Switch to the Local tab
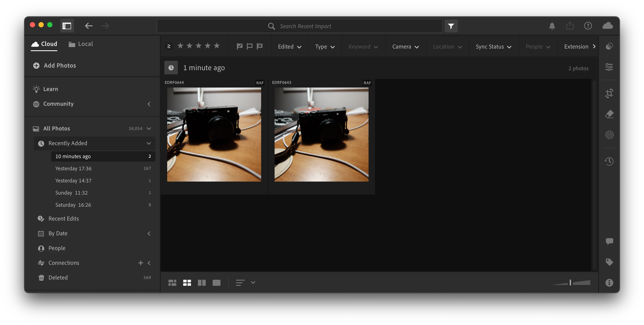 coord(81,44)
